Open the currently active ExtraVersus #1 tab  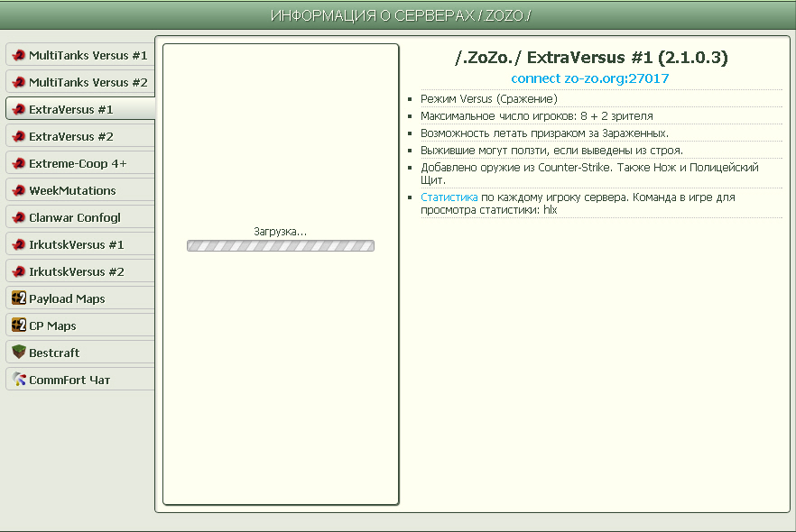pos(71,109)
